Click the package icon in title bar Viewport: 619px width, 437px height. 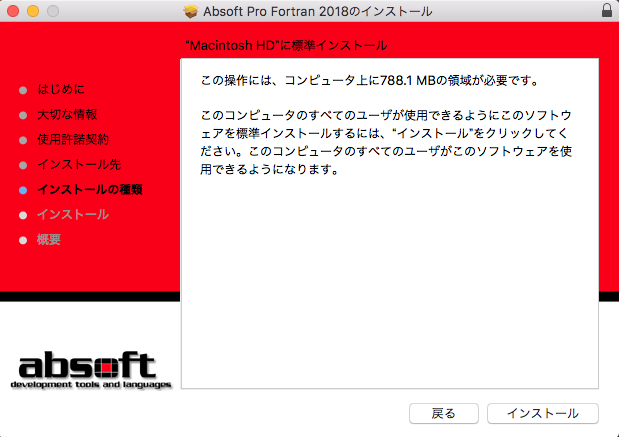pyautogui.click(x=191, y=11)
